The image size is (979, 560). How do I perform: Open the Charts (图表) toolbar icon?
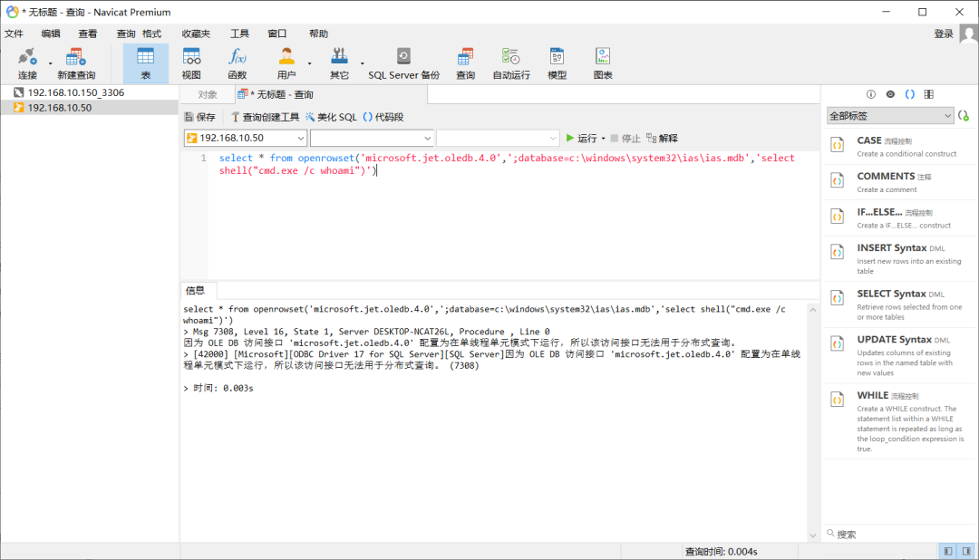pos(603,63)
